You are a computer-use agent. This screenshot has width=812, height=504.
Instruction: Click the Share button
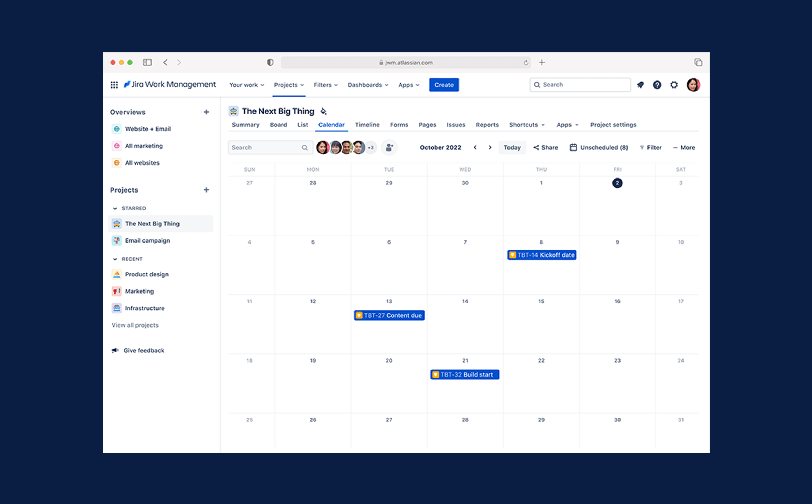pyautogui.click(x=546, y=147)
